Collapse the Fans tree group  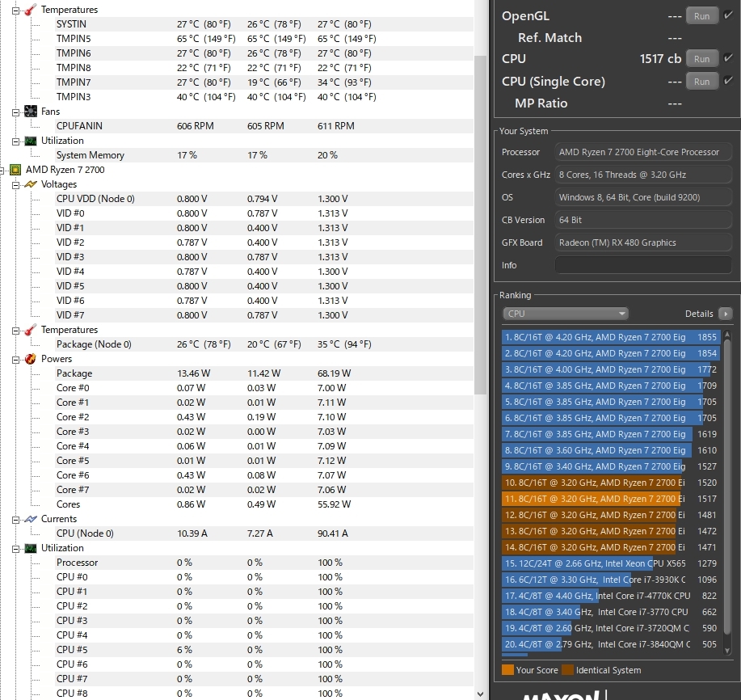tap(15, 112)
